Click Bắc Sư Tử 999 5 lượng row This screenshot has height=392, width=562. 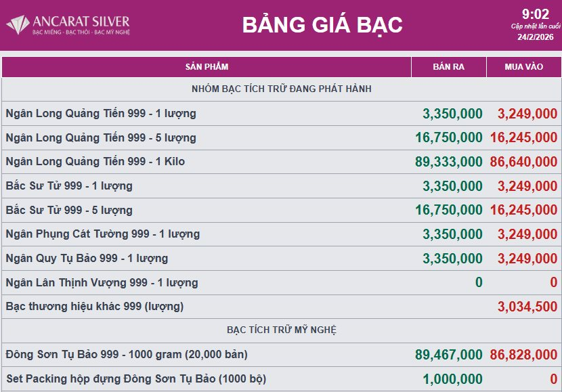[x=69, y=210]
